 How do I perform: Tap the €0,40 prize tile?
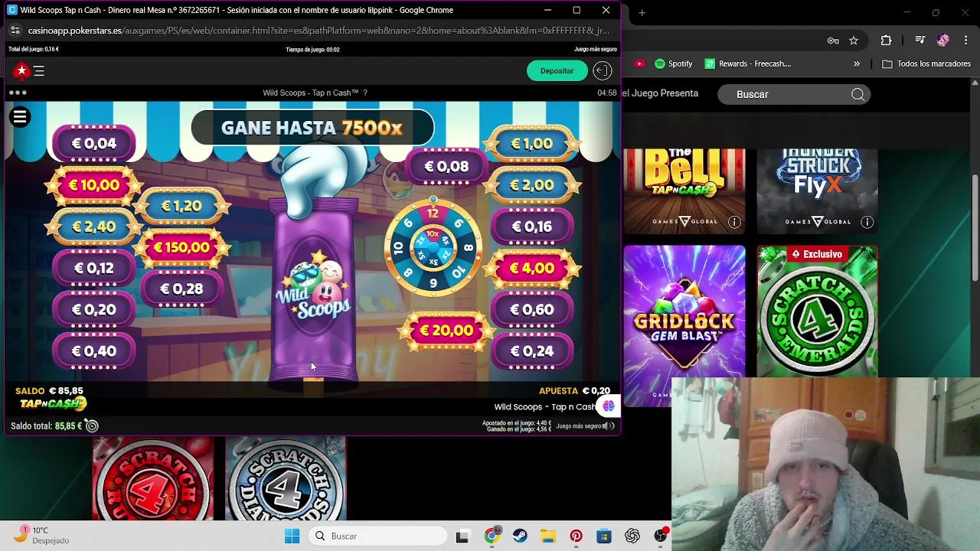(x=94, y=351)
